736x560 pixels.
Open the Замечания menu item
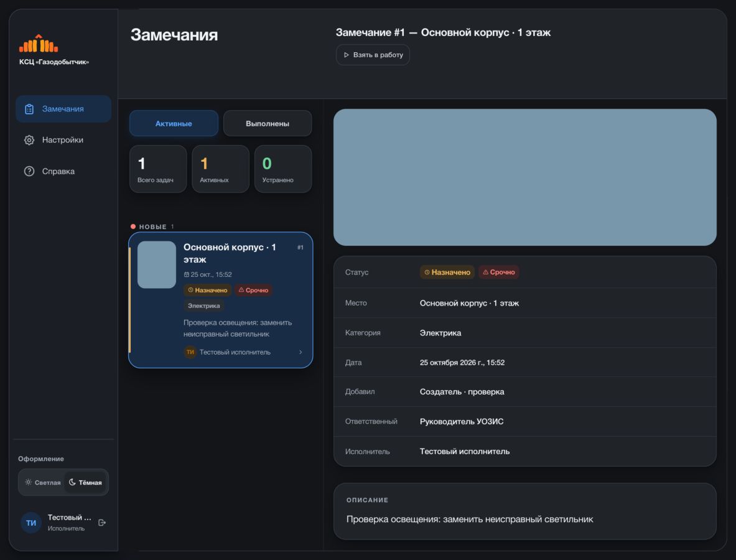(x=63, y=109)
